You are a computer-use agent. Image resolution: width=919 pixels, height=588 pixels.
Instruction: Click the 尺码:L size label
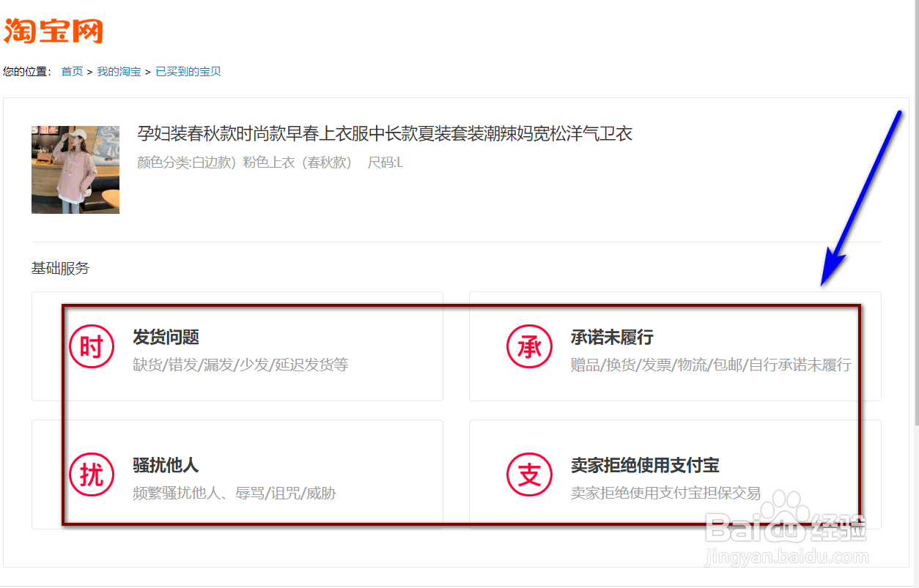click(x=384, y=162)
